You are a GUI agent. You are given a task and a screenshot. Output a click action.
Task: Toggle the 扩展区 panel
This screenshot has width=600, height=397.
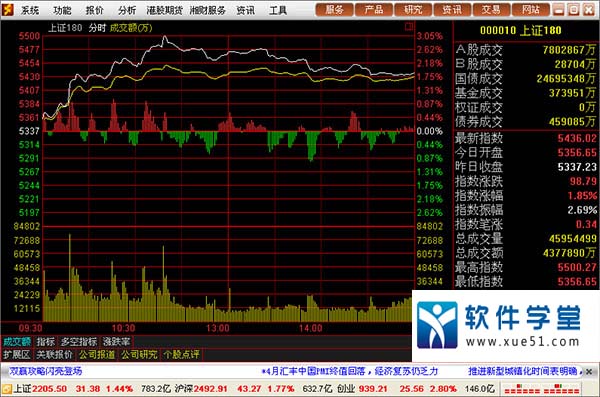pos(16,355)
